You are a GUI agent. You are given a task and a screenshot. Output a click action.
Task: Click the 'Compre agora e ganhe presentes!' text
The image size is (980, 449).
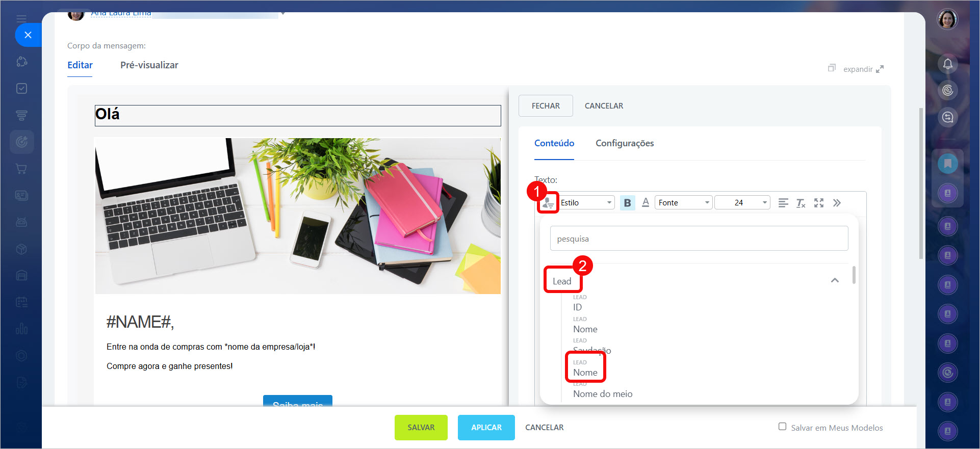pyautogui.click(x=170, y=366)
